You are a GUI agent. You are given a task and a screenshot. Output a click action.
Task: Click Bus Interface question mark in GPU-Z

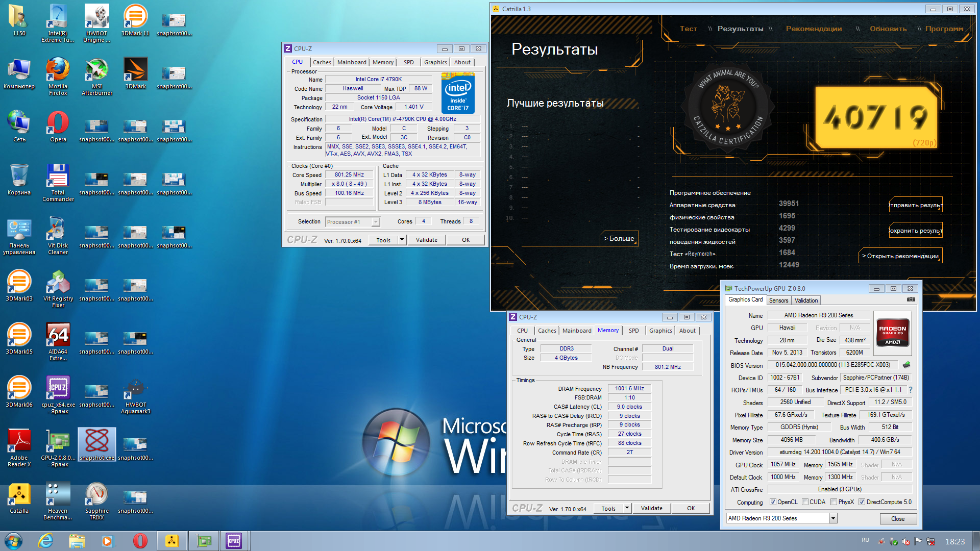(910, 390)
